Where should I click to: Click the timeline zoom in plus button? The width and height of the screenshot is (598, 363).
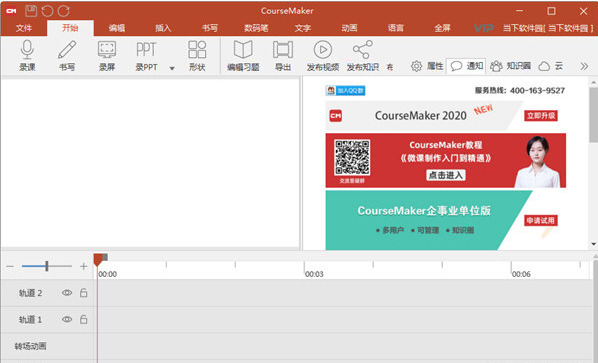click(84, 266)
